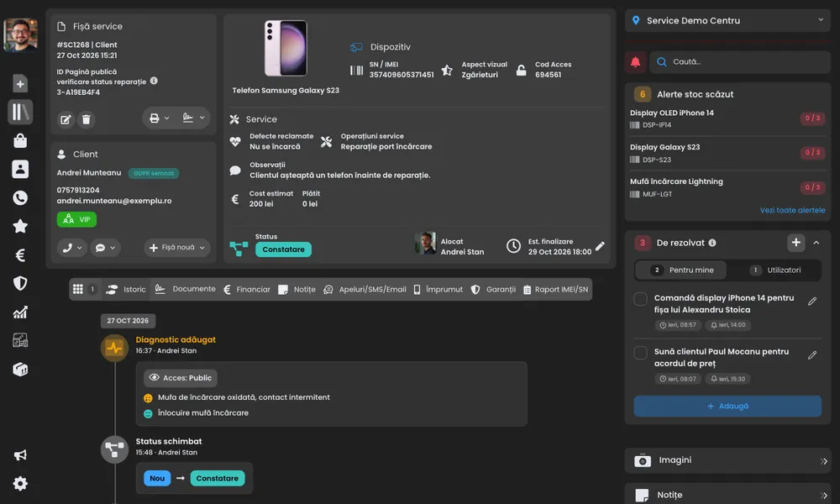Edit the 'Sună clientul Paul Mocanu' task
The image size is (840, 504).
point(812,355)
